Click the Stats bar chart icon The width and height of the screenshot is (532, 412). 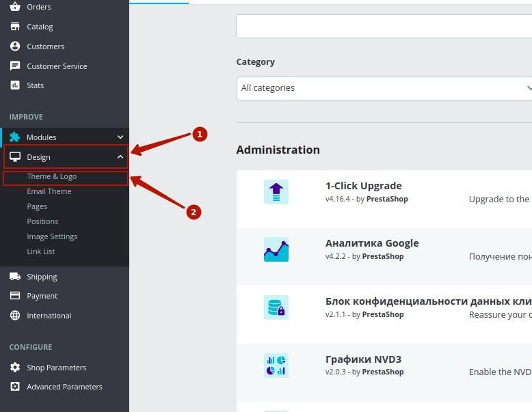[x=15, y=85]
